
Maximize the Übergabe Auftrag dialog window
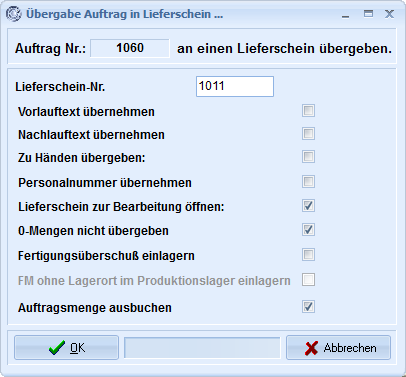368,14
